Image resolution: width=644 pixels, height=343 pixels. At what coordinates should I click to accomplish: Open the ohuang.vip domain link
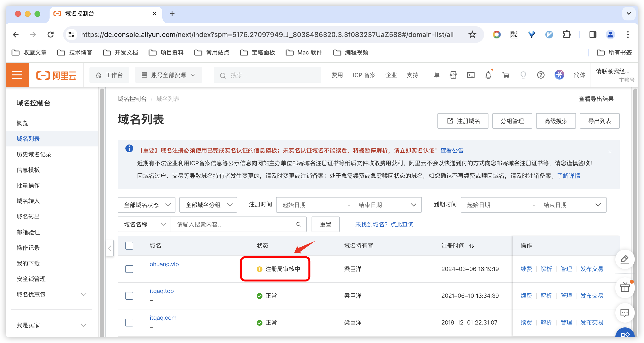click(x=164, y=264)
